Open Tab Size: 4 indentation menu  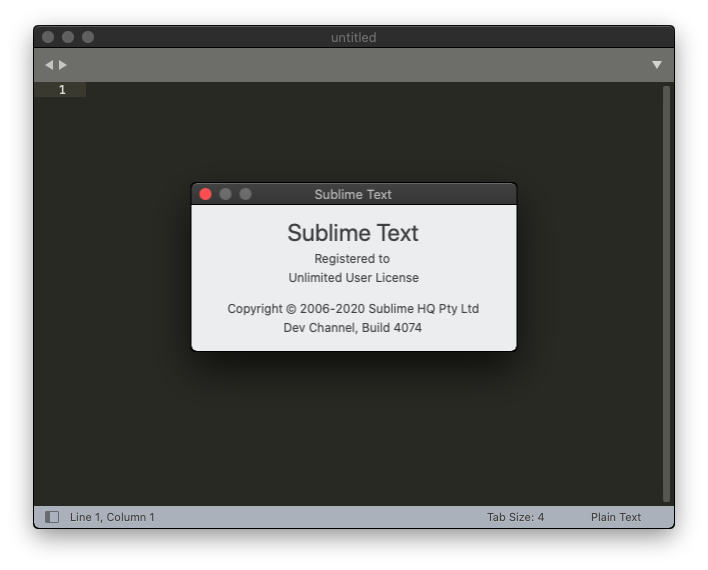[x=515, y=517]
